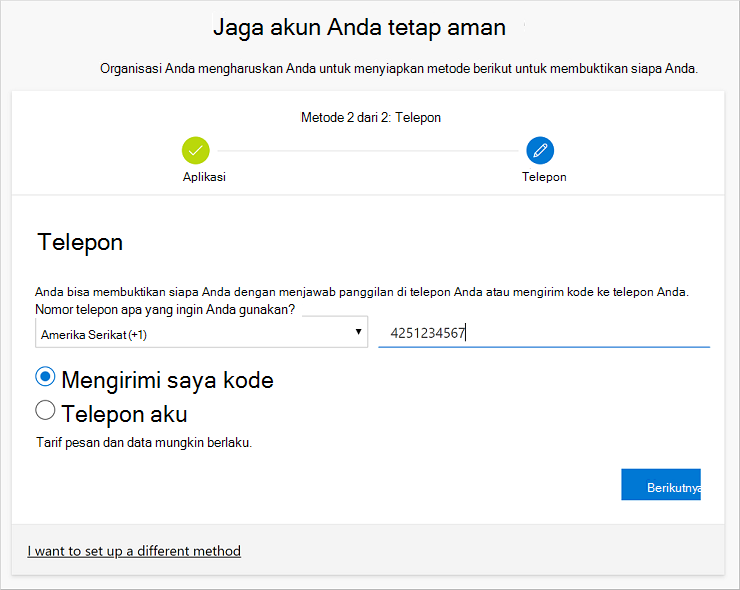Open the Amerika Serikat (+1) country dropdown
Screen dimensions: 740x590
tap(202, 332)
